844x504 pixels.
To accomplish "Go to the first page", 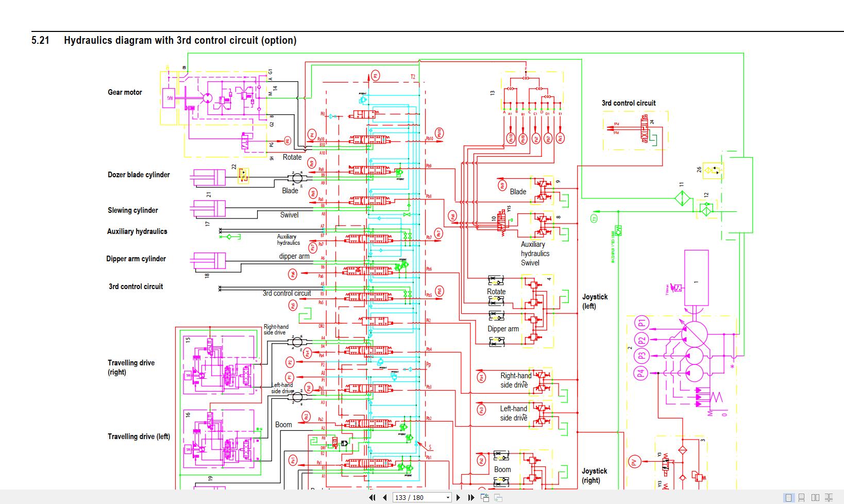I will [372, 497].
